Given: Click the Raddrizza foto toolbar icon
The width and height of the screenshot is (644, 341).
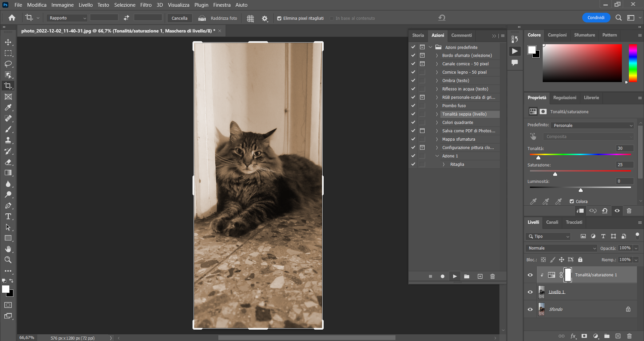Looking at the screenshot, I should 202,18.
